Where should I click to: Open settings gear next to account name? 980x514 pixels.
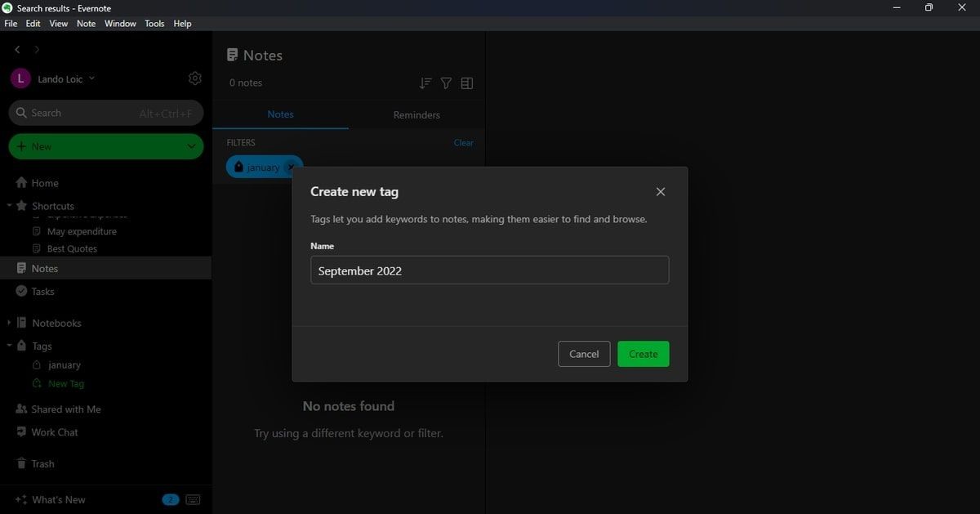(194, 78)
